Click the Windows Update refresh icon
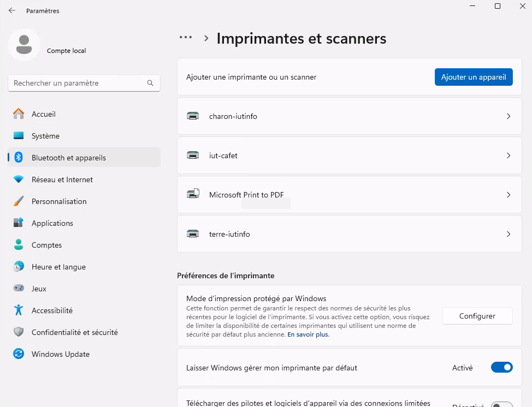 (19, 354)
